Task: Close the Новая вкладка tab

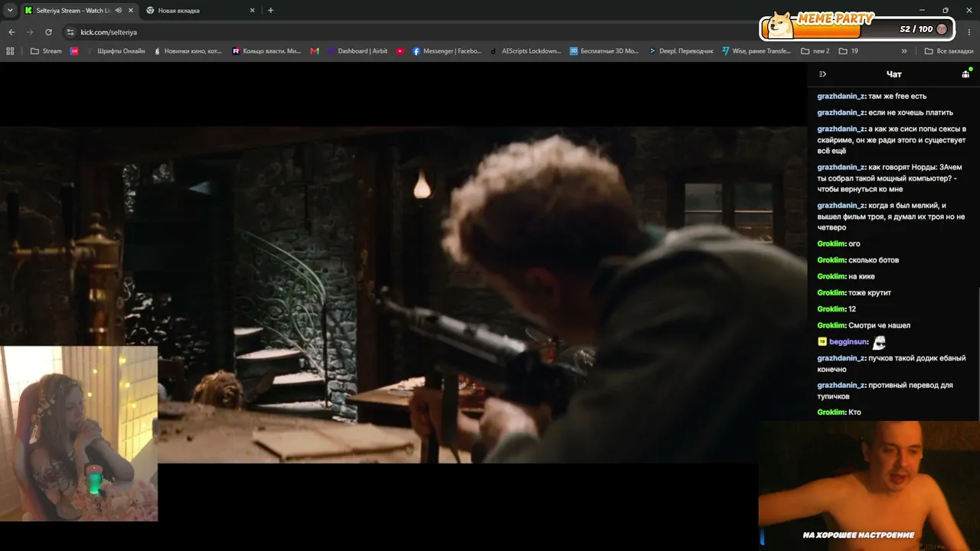Action: 253,11
